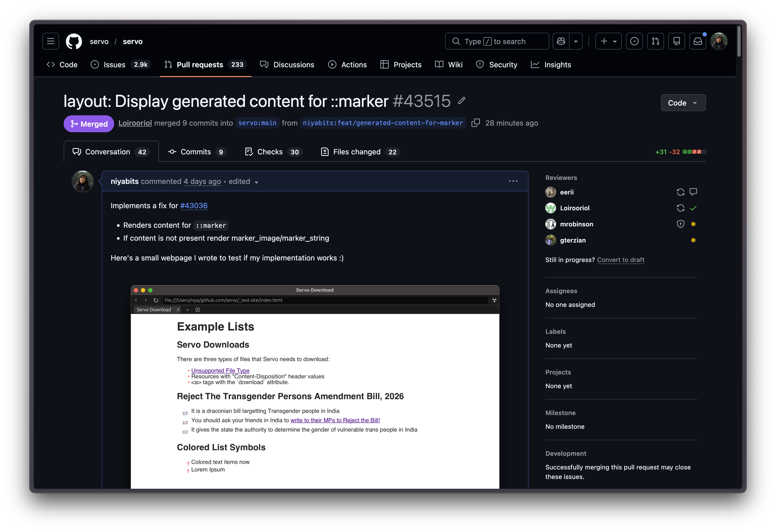
Task: Open the Insights tab
Action: [551, 65]
